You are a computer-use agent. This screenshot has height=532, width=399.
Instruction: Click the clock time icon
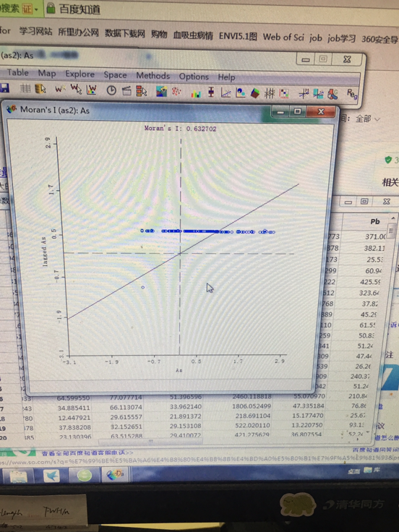tap(111, 90)
